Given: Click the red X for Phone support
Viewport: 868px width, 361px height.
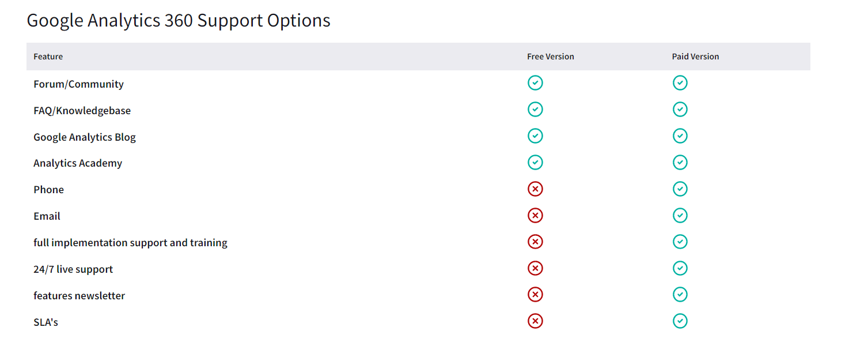Looking at the screenshot, I should click(x=535, y=189).
